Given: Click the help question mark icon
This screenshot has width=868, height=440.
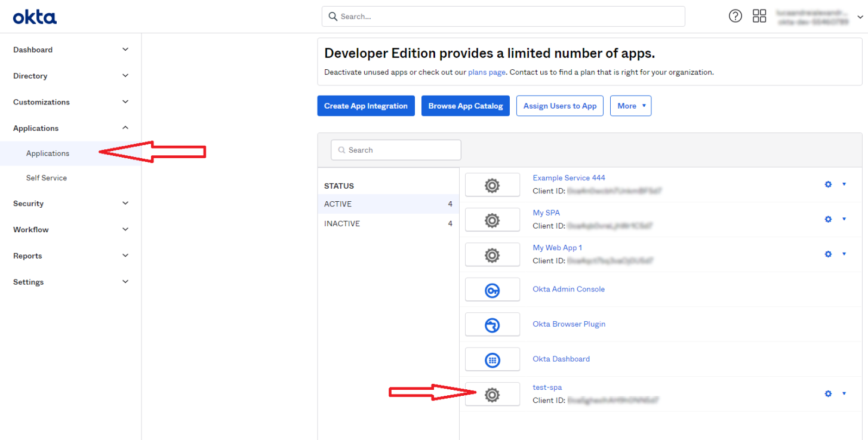Looking at the screenshot, I should tap(735, 16).
